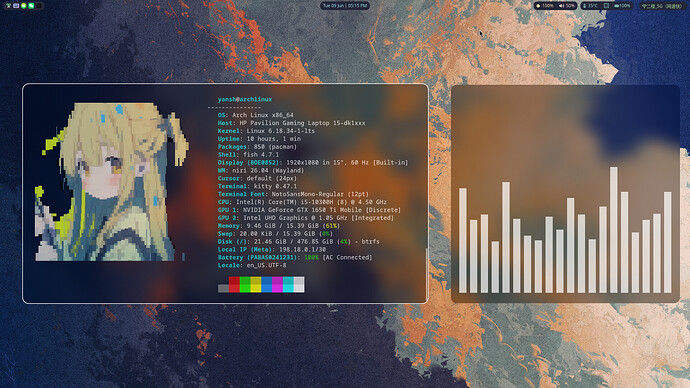This screenshot has width=690, height=388.
Task: Click the "Locale: en_US.UTF-8" line
Action: pos(252,266)
